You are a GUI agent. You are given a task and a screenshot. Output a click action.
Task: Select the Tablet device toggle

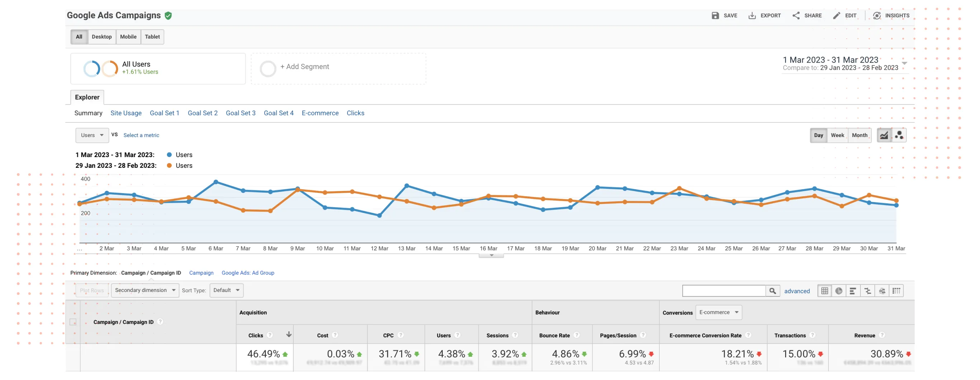(x=152, y=37)
